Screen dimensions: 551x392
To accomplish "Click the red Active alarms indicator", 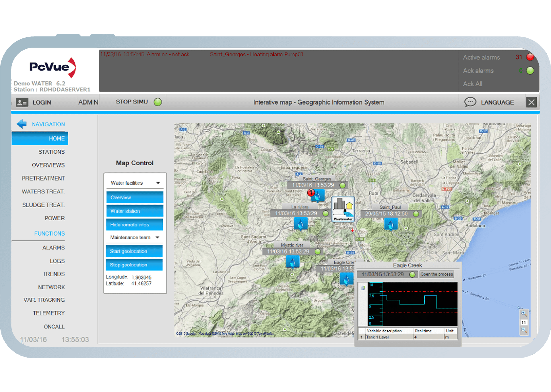I will pyautogui.click(x=530, y=57).
